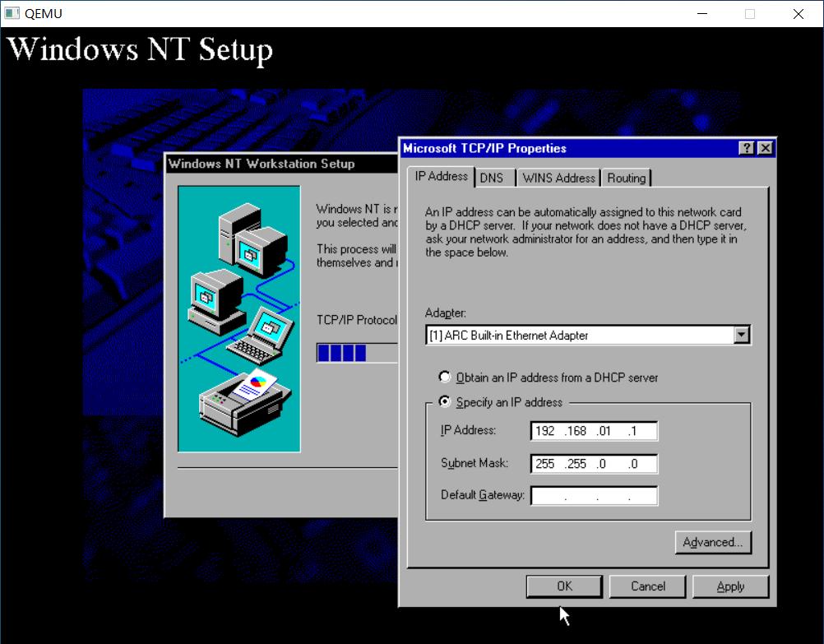This screenshot has width=824, height=644.
Task: Open the Routing tab
Action: tap(627, 178)
